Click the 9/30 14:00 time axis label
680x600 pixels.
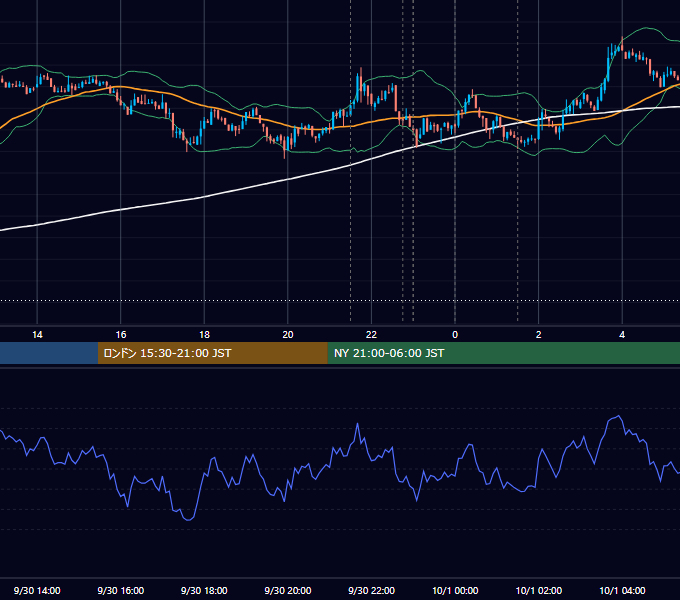point(37,590)
